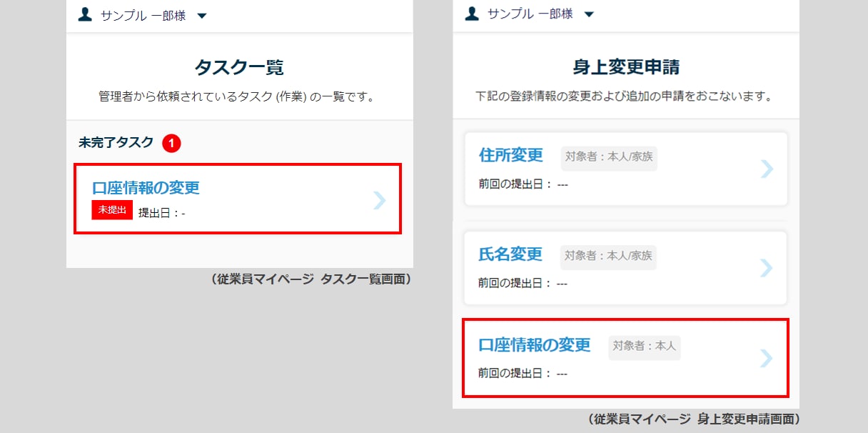Click the user profile icon in 身上変更申請 panel
This screenshot has height=433, width=868.
(x=471, y=14)
